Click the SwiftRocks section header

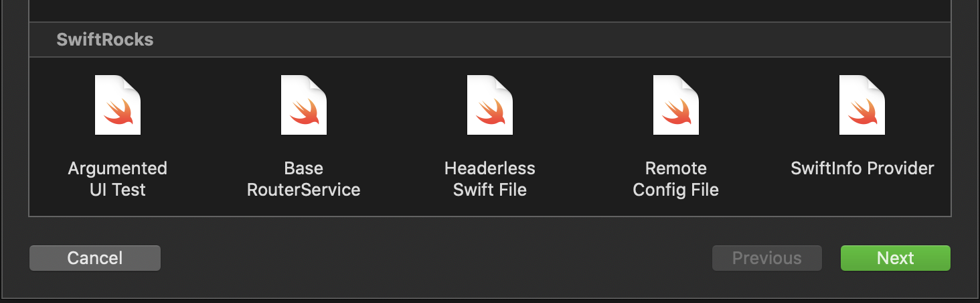[105, 40]
